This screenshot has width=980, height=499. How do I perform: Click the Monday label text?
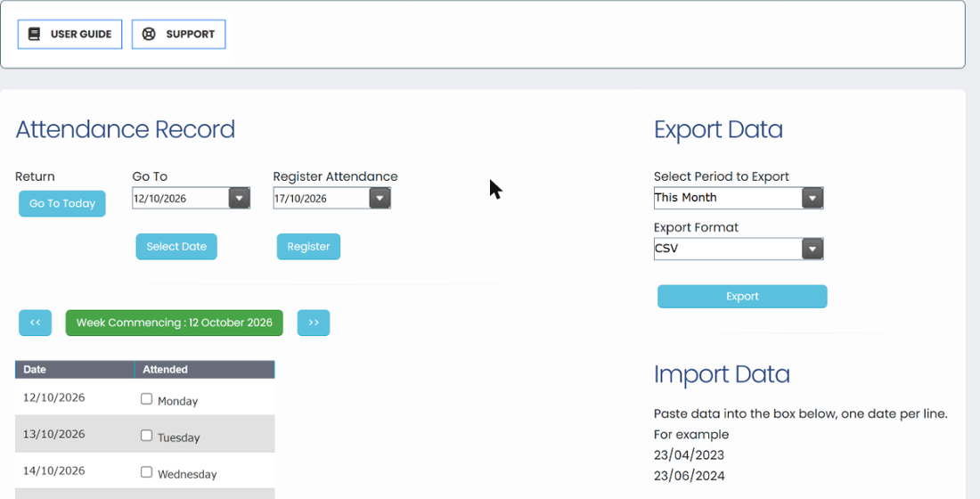coord(177,402)
